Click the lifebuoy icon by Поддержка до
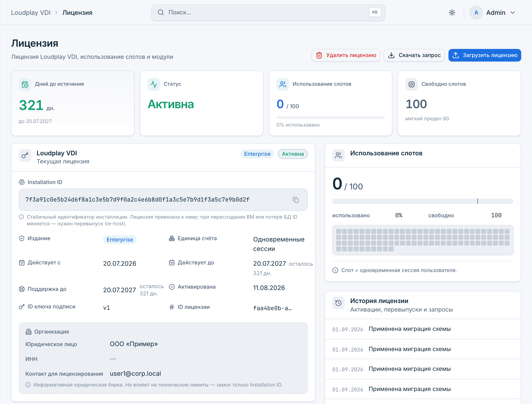Screen dimensions: 532x404 [22, 289]
